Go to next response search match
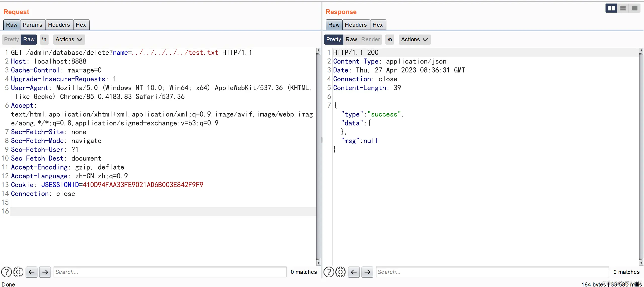This screenshot has height=287, width=644. point(367,272)
